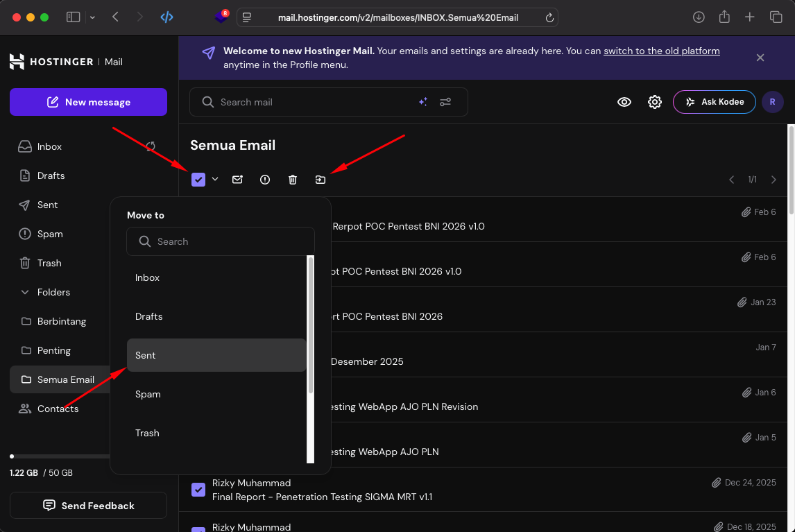
Task: Delete selected emails with trash icon
Action: [292, 179]
